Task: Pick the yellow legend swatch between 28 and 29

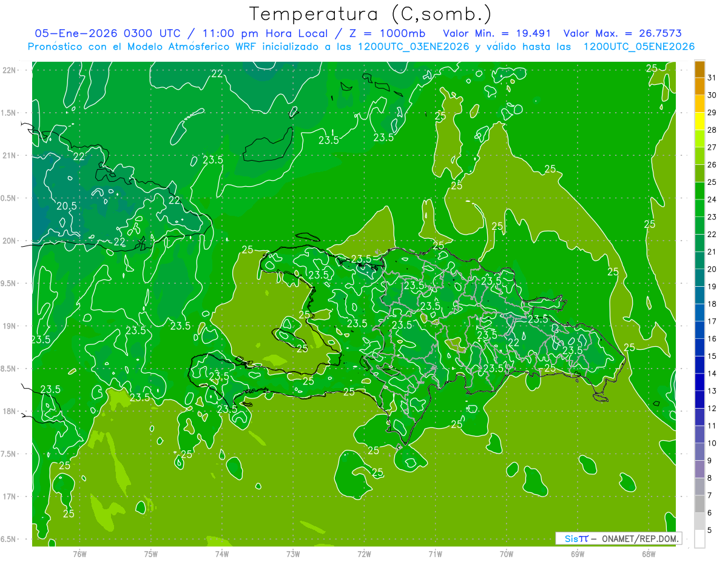Action: pos(699,121)
